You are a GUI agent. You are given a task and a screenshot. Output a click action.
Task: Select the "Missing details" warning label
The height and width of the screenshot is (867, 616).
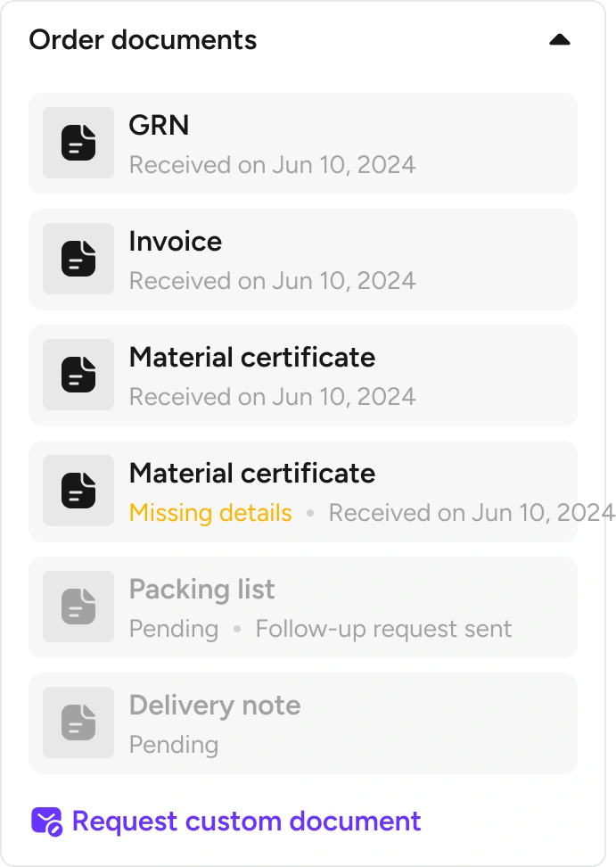coord(210,513)
